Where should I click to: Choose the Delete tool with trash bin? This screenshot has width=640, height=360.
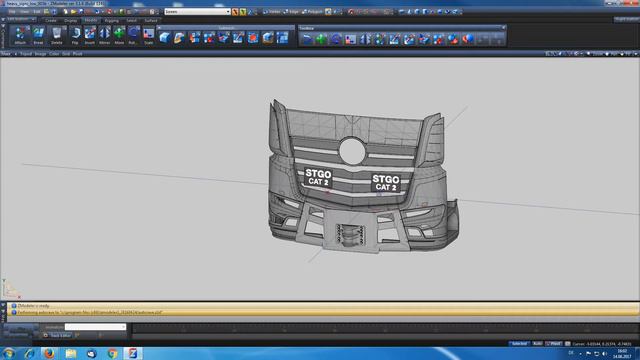point(57,35)
